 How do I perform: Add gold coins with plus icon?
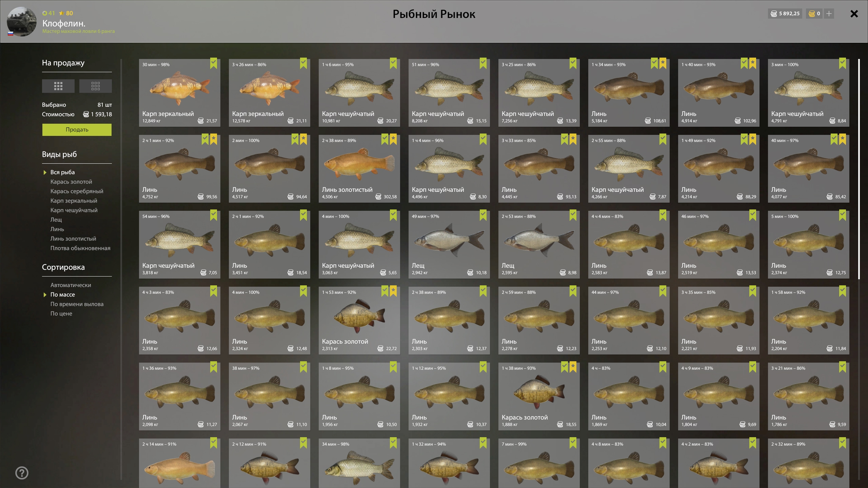829,14
